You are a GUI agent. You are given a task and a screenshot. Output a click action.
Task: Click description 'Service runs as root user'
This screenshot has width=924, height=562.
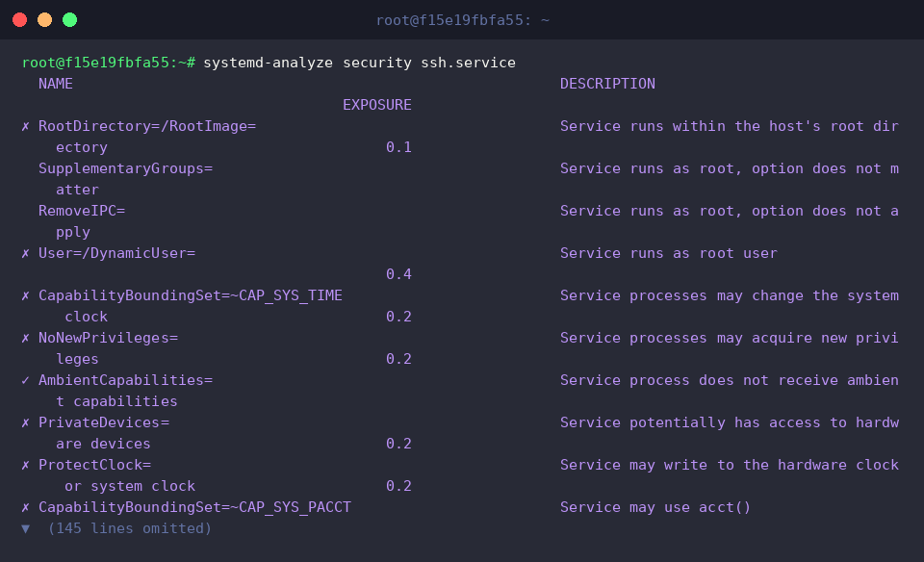[x=669, y=253]
